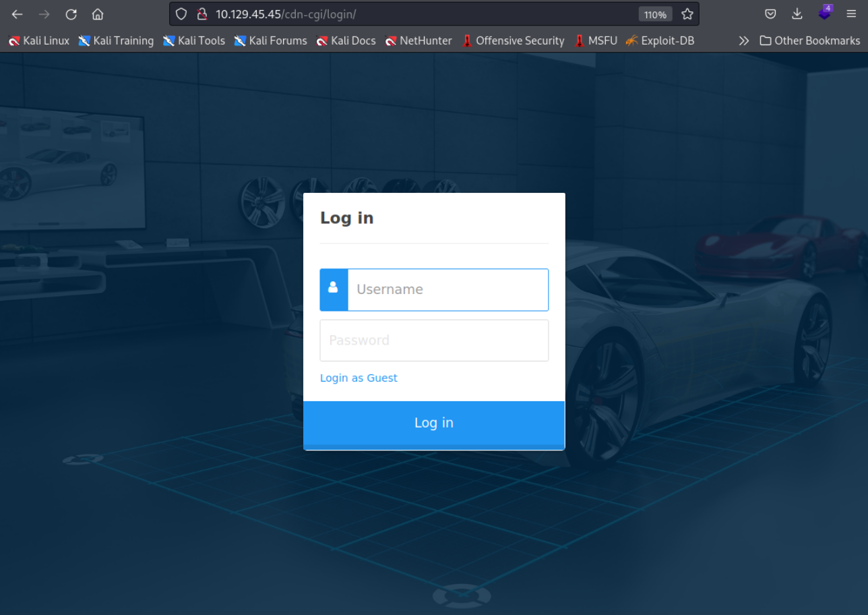Open the downloads panel
This screenshot has width=868, height=615.
(797, 14)
